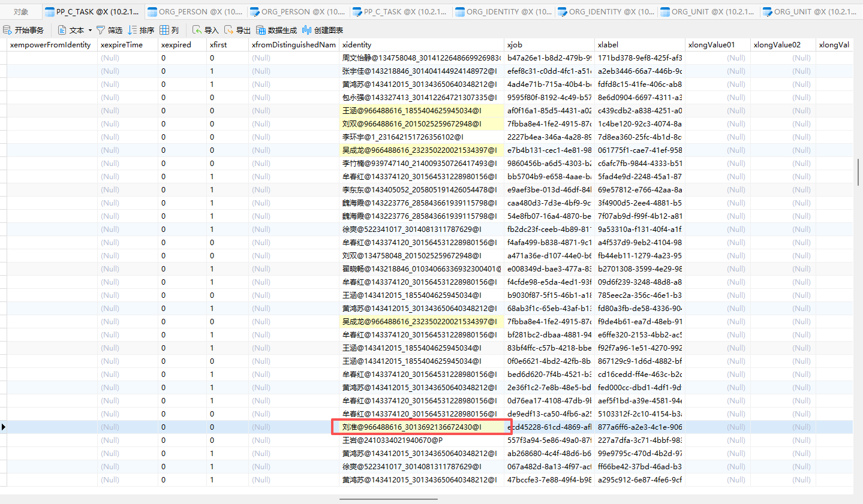
Task: Click the Begin Transaction (开始事务) toolbar icon
Action: click(7, 30)
